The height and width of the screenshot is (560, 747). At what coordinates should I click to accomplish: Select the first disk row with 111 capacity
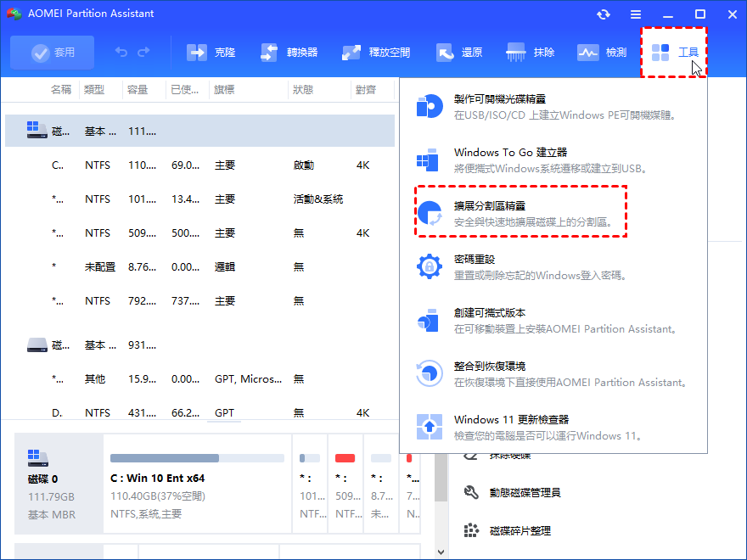[199, 131]
